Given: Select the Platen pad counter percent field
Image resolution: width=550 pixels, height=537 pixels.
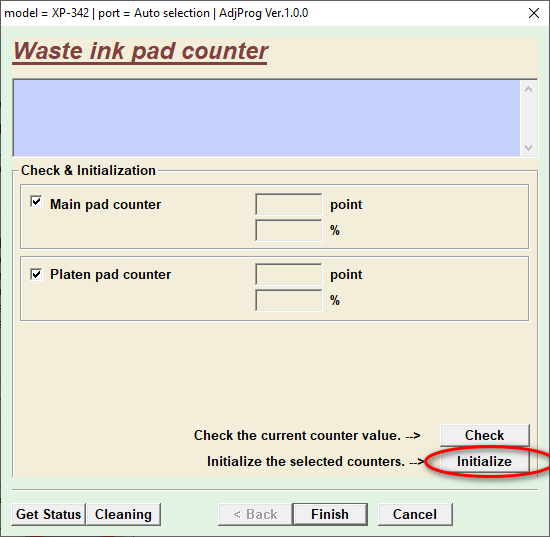Looking at the screenshot, I should coord(288,300).
